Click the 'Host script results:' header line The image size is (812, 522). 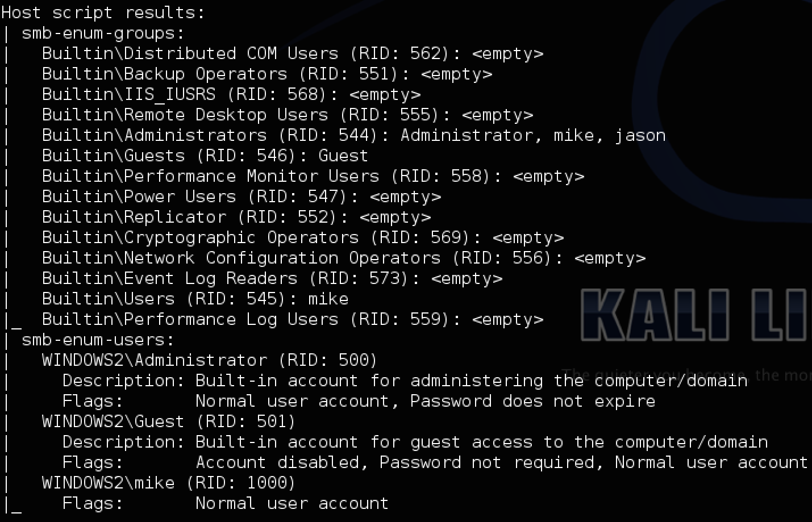[103, 12]
